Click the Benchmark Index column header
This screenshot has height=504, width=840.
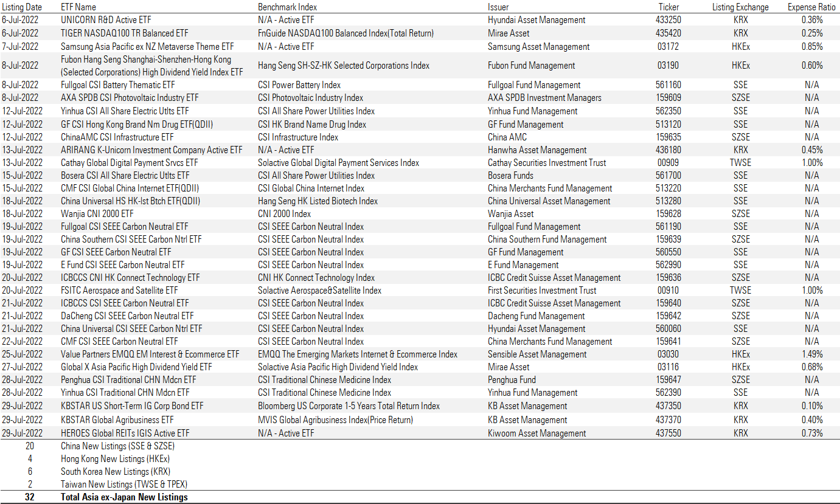point(287,7)
